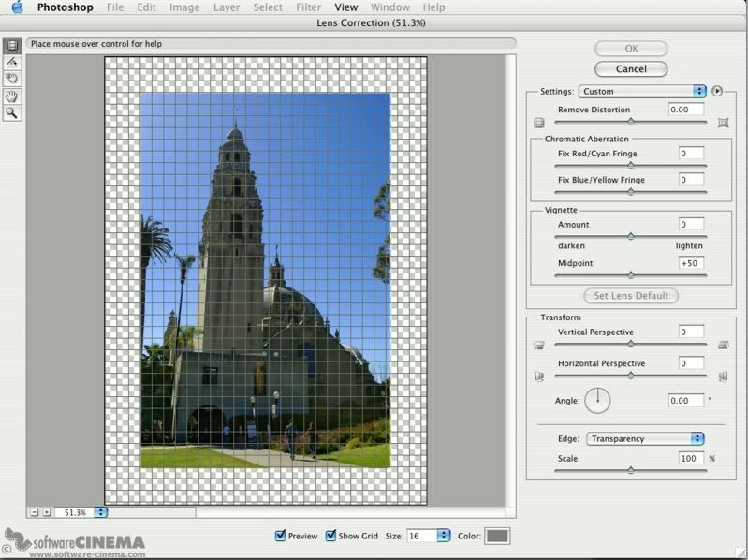Click the zoom in plus button
The width and height of the screenshot is (748, 560).
point(46,512)
